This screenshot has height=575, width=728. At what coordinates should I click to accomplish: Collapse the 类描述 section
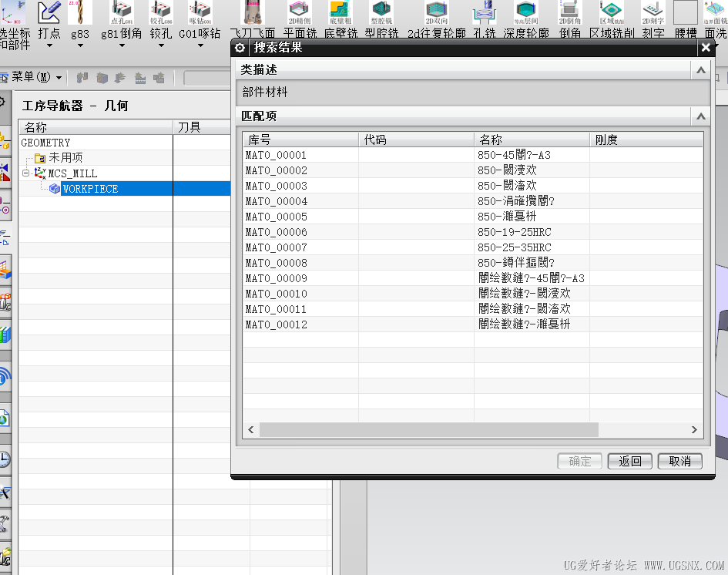tap(701, 70)
